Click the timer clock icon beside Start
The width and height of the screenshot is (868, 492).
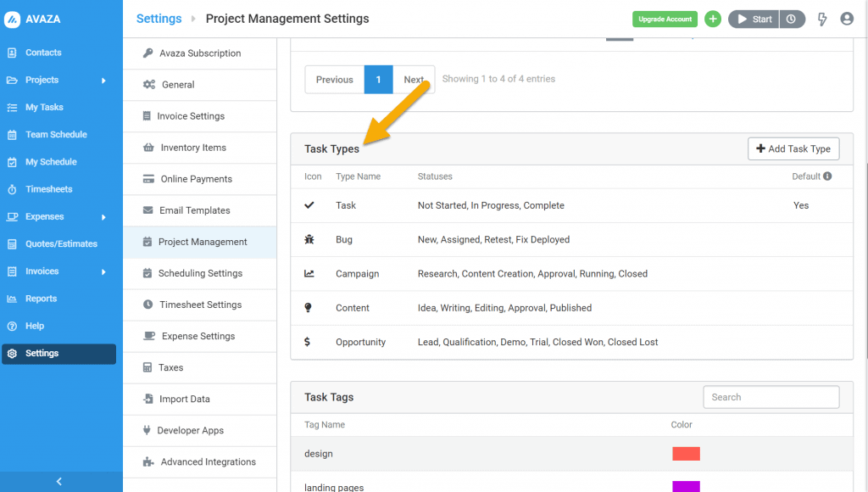pos(792,19)
